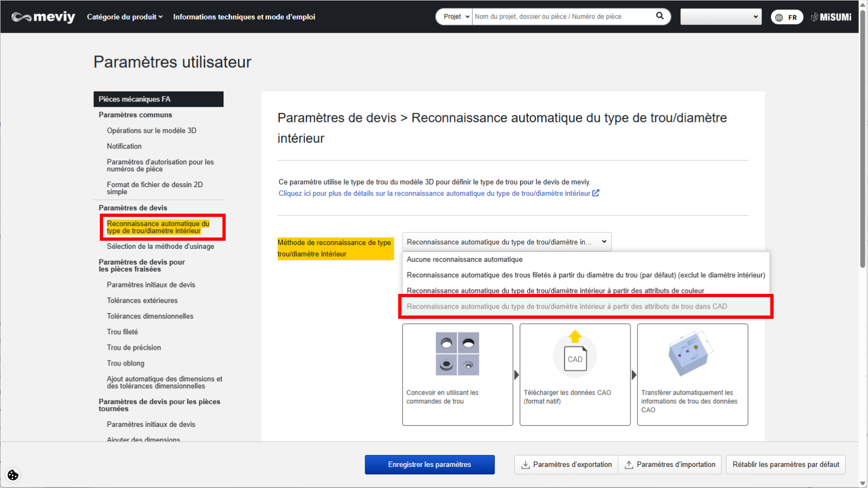This screenshot has width=868, height=488.
Task: Open the empty dropdown beside the FR button
Action: point(720,17)
